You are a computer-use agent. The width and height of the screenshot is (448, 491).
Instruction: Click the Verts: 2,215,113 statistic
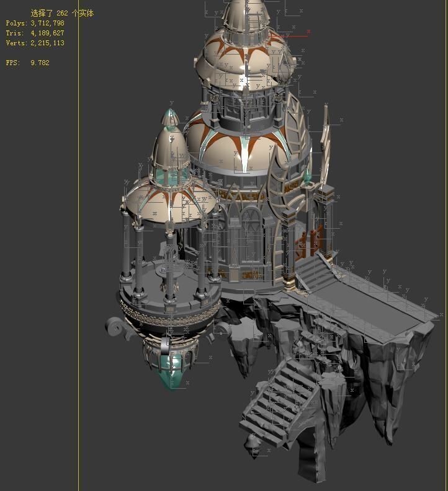35,43
